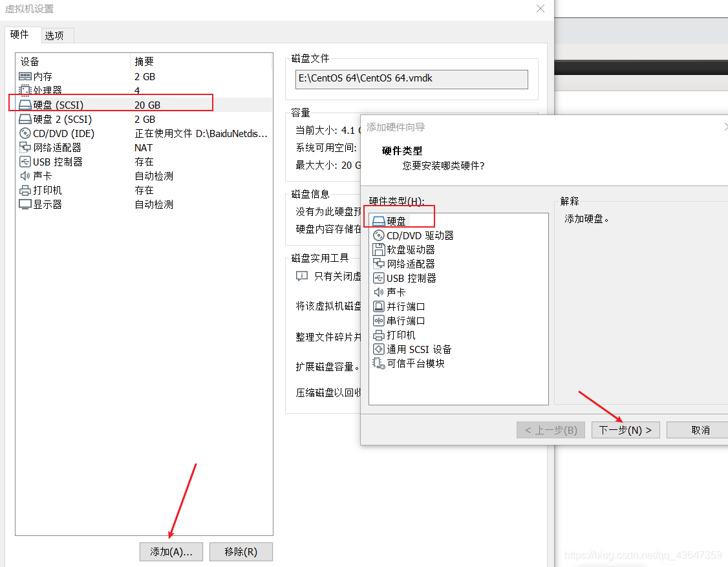Click 下一步(N) > in the wizard

click(x=625, y=430)
